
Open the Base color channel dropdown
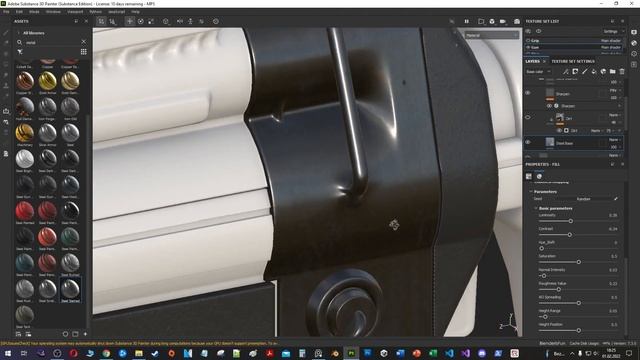click(x=538, y=71)
